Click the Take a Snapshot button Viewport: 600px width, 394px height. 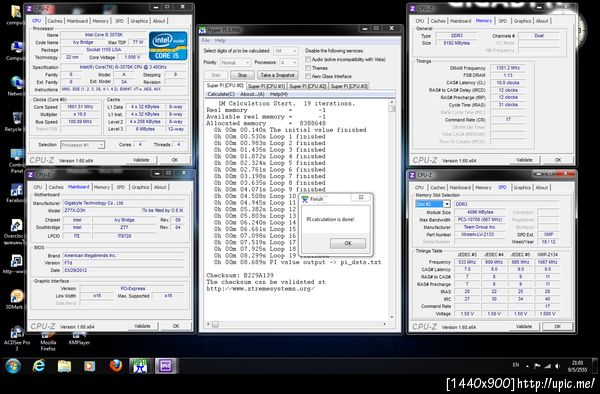point(277,75)
